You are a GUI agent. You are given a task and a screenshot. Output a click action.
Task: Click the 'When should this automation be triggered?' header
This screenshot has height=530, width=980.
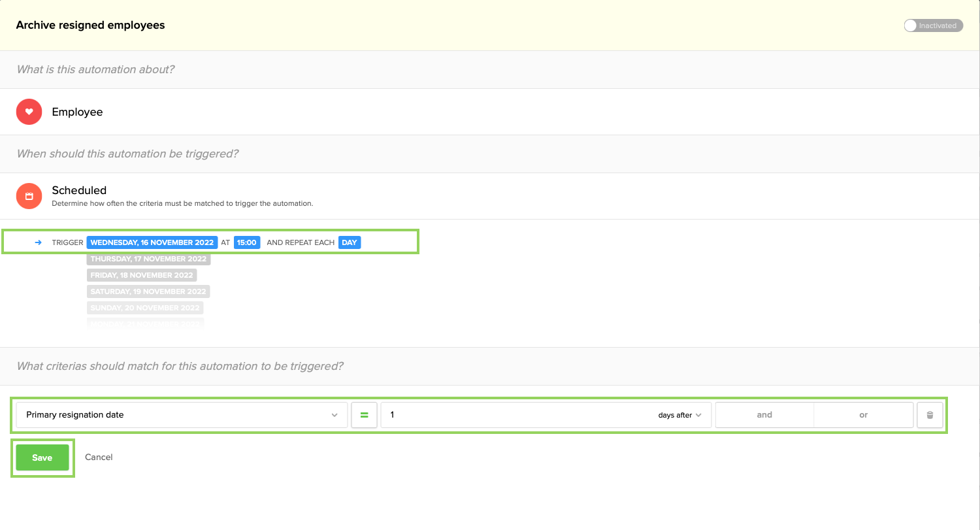point(128,153)
